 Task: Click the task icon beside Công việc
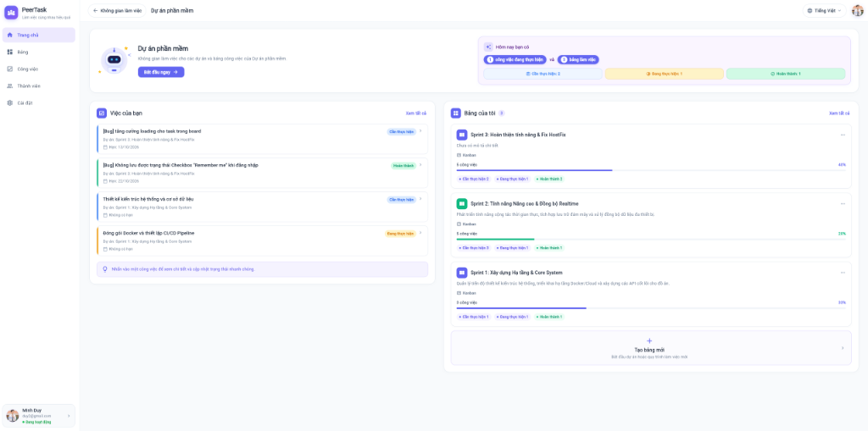point(10,69)
